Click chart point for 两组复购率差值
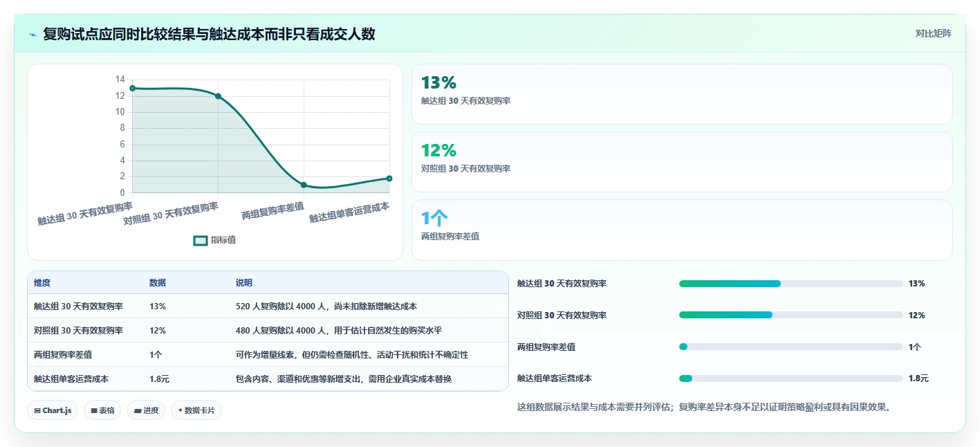The image size is (980, 447). click(304, 185)
